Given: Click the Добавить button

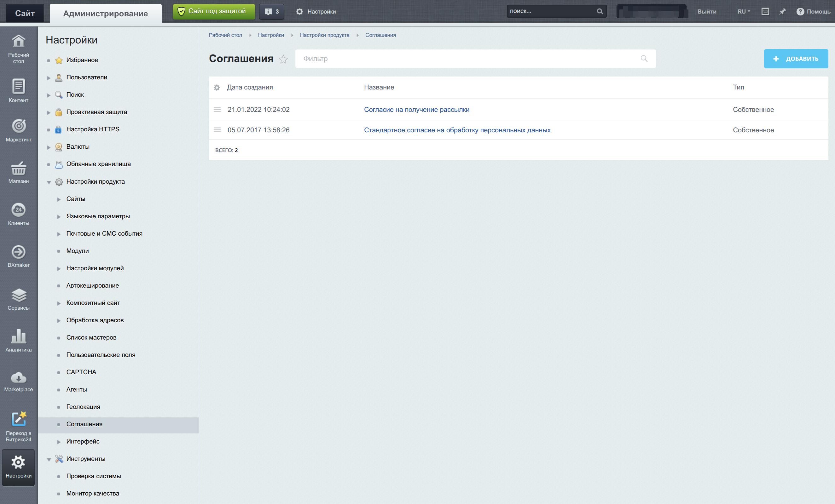Looking at the screenshot, I should pyautogui.click(x=796, y=59).
